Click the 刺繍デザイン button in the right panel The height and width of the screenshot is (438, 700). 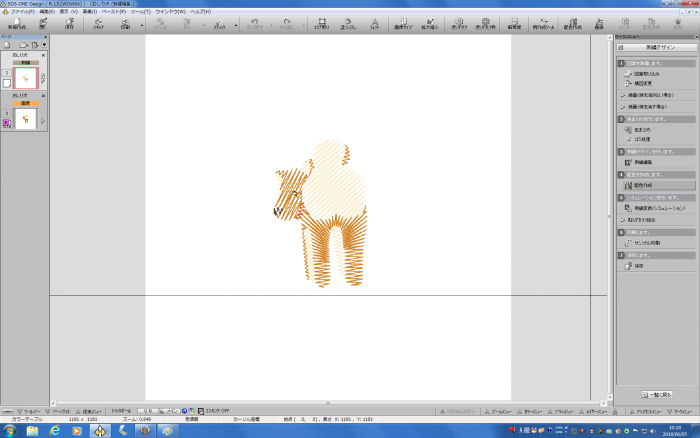657,50
